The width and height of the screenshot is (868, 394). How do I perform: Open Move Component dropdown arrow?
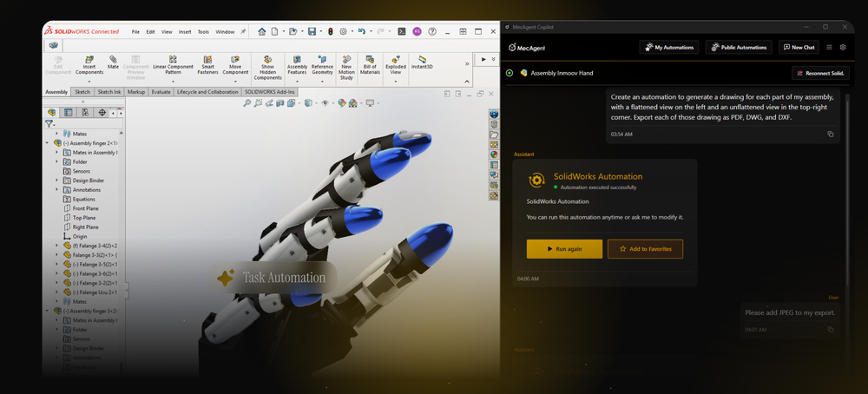coord(235,81)
